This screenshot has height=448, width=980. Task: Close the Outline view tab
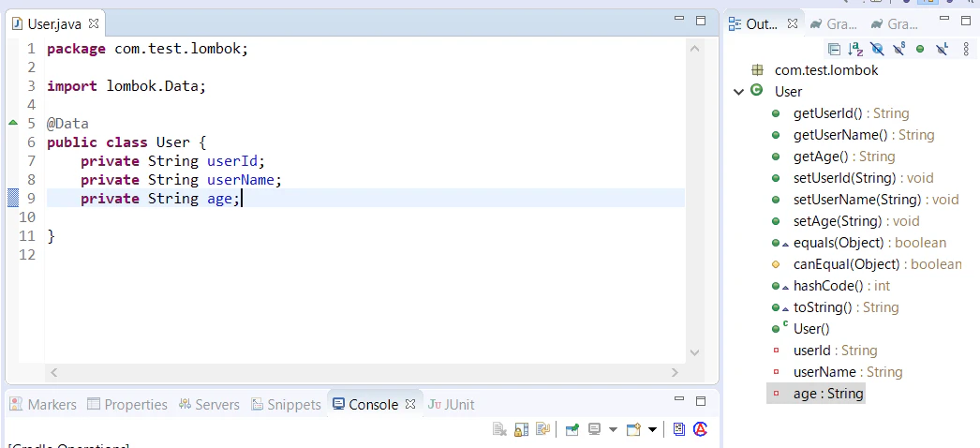pyautogui.click(x=793, y=23)
